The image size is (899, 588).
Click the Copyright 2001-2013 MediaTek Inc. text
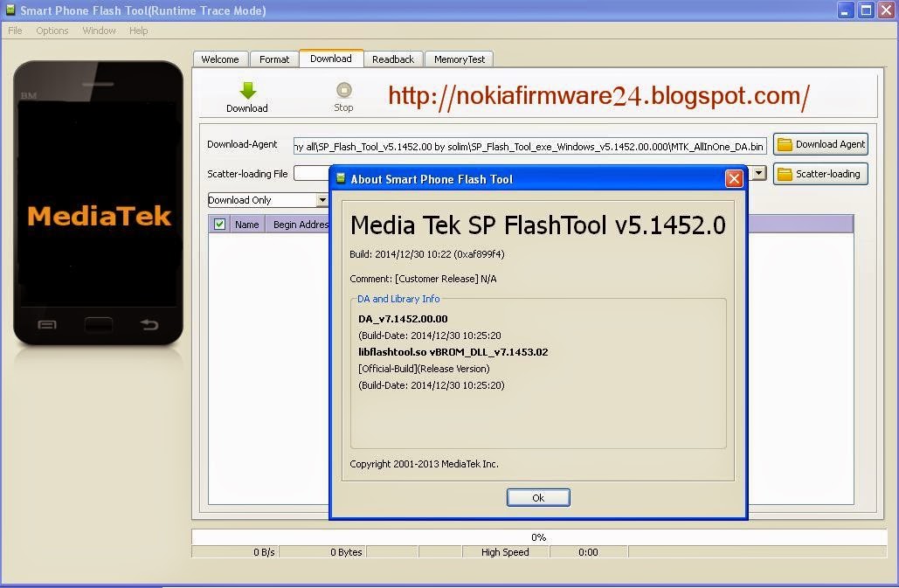click(425, 464)
